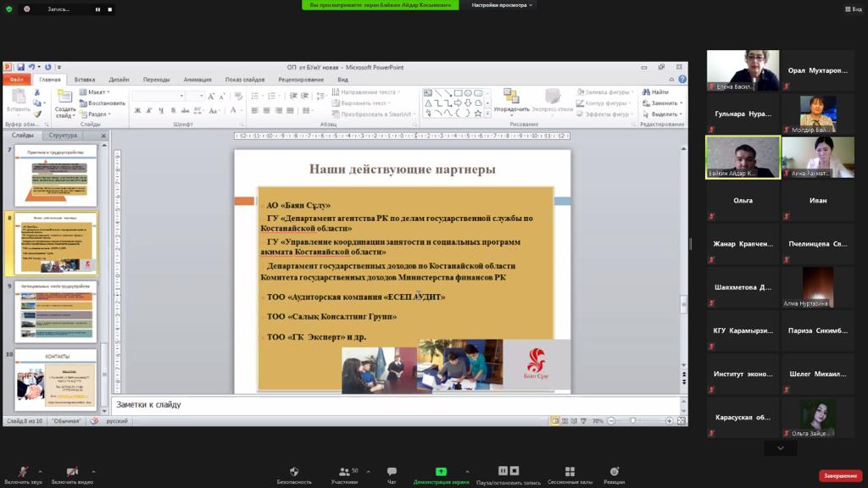Click the Undo arrow in PowerPoint title bar
This screenshot has height=488, width=868.
(32, 68)
